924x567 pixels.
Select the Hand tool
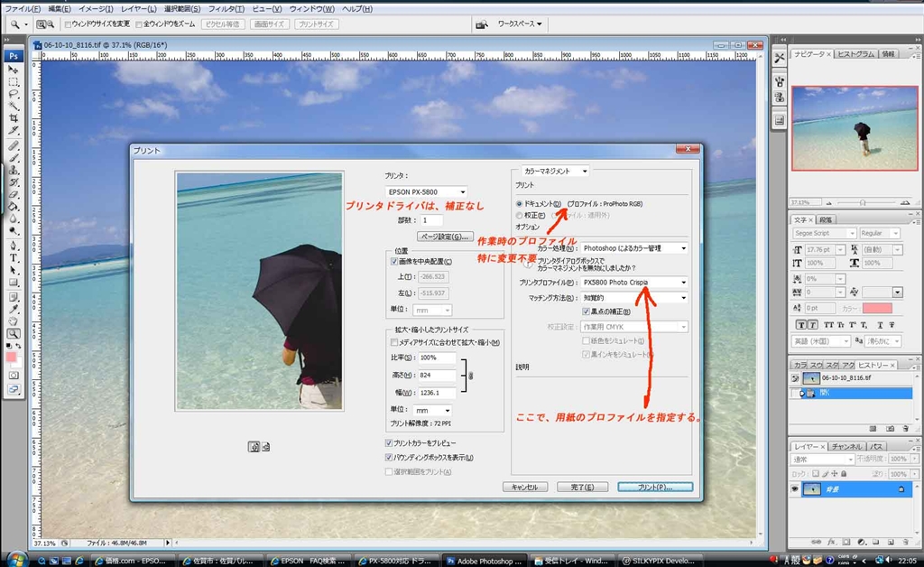[14, 321]
